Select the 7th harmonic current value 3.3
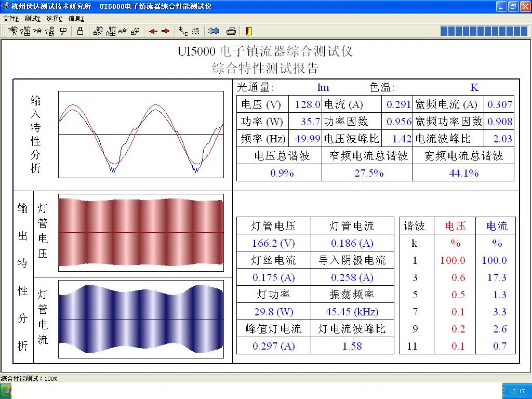The image size is (532, 399). (500, 312)
